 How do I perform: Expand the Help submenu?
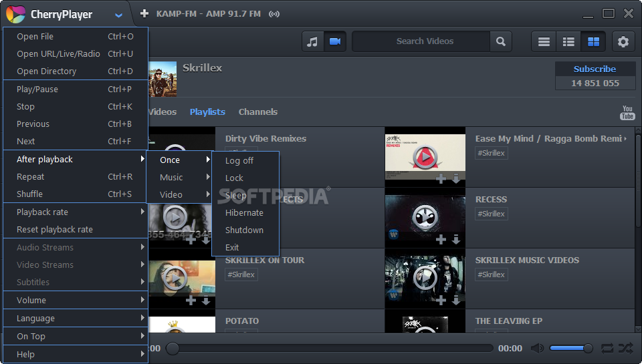click(x=76, y=354)
